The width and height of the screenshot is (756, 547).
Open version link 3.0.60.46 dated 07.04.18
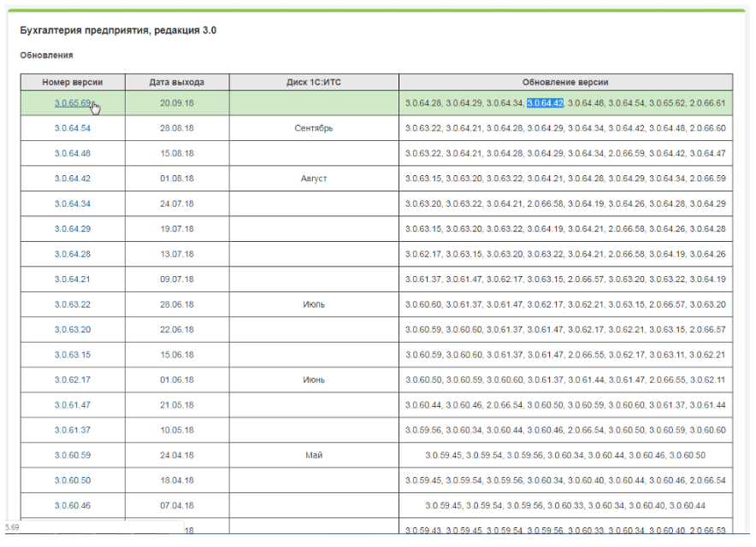click(x=73, y=506)
